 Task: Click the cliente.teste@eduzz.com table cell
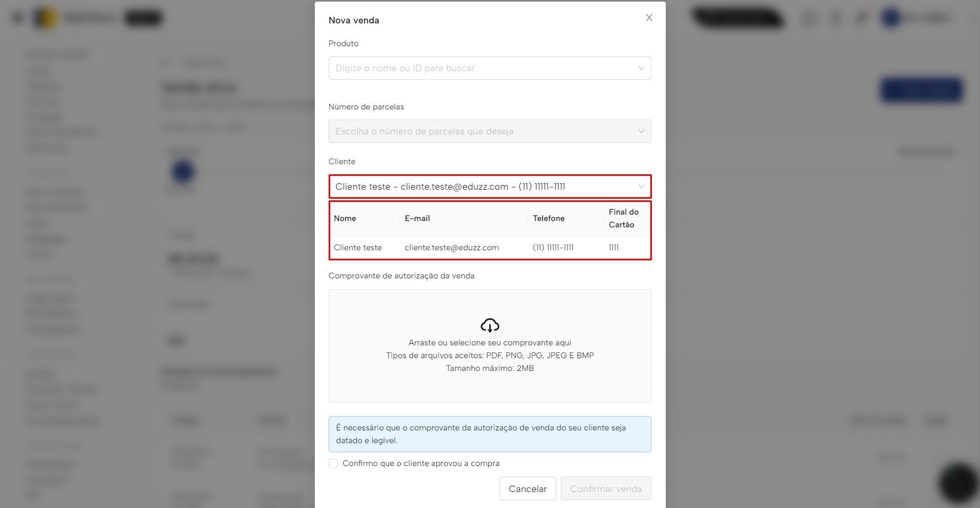click(451, 248)
